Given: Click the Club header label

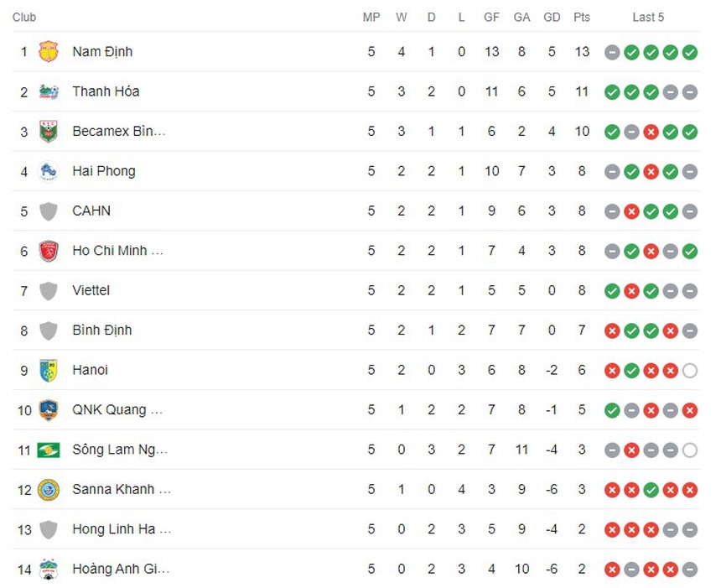Looking at the screenshot, I should [24, 17].
